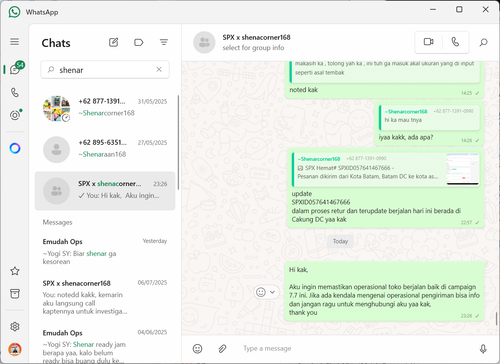Viewport: 500px width, 364px height.
Task: Open the screenshot thumbnail in quoted message
Action: (463, 169)
